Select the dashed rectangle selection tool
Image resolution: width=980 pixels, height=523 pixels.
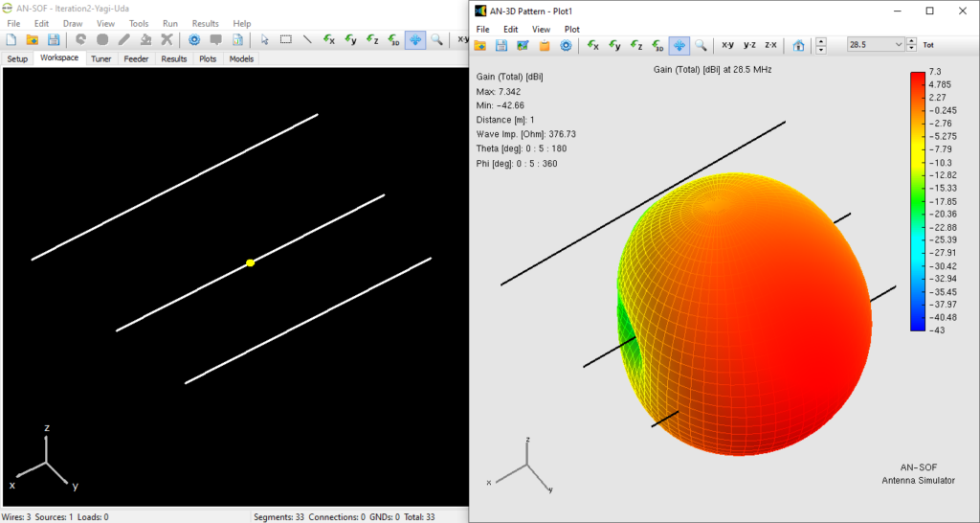(x=285, y=40)
